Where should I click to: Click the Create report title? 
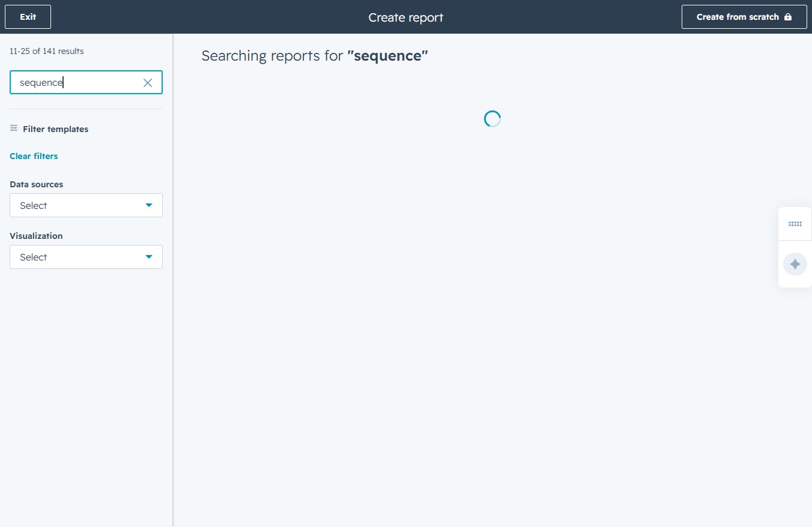tap(406, 17)
